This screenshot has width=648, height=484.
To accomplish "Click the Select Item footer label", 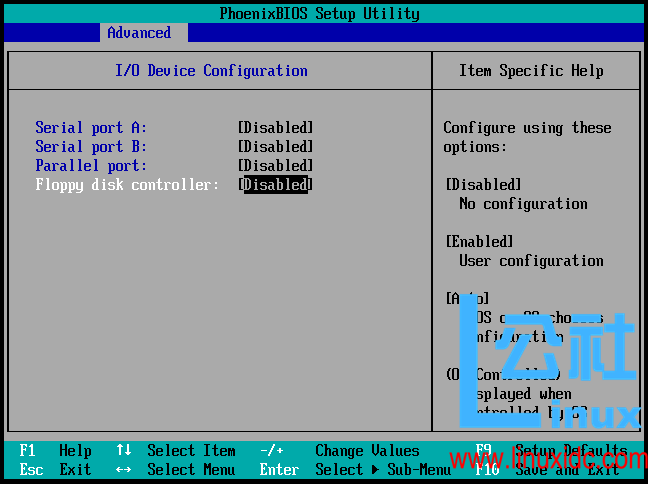I will (191, 451).
